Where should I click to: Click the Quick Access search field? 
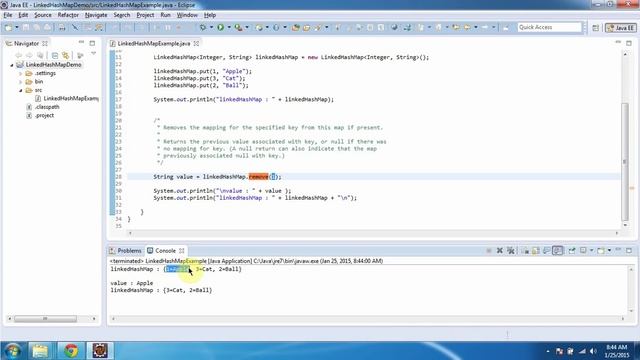point(549,27)
